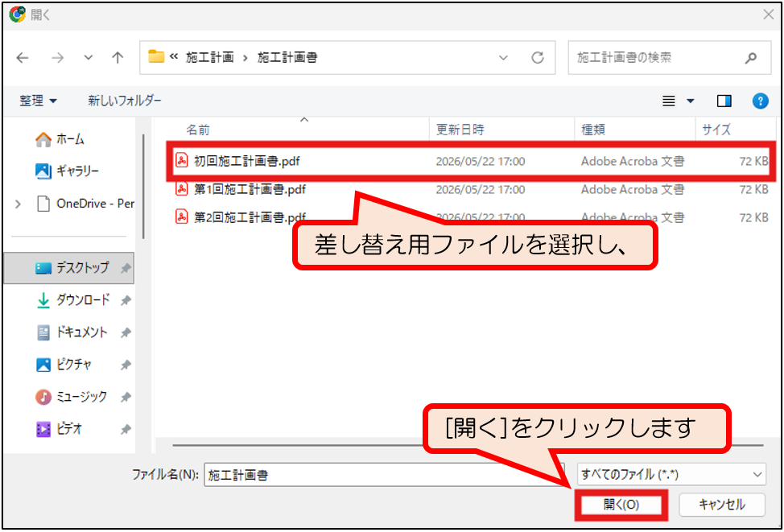Open help with the question mark icon
The image size is (784, 532).
(760, 101)
